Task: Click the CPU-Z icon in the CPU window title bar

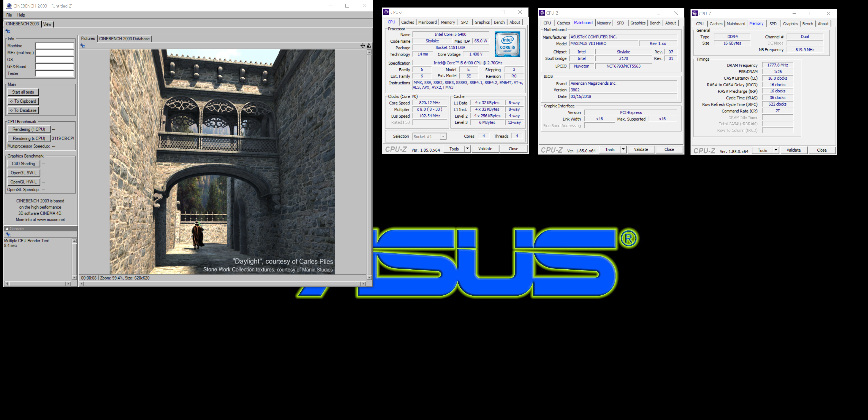Action: pos(387,12)
